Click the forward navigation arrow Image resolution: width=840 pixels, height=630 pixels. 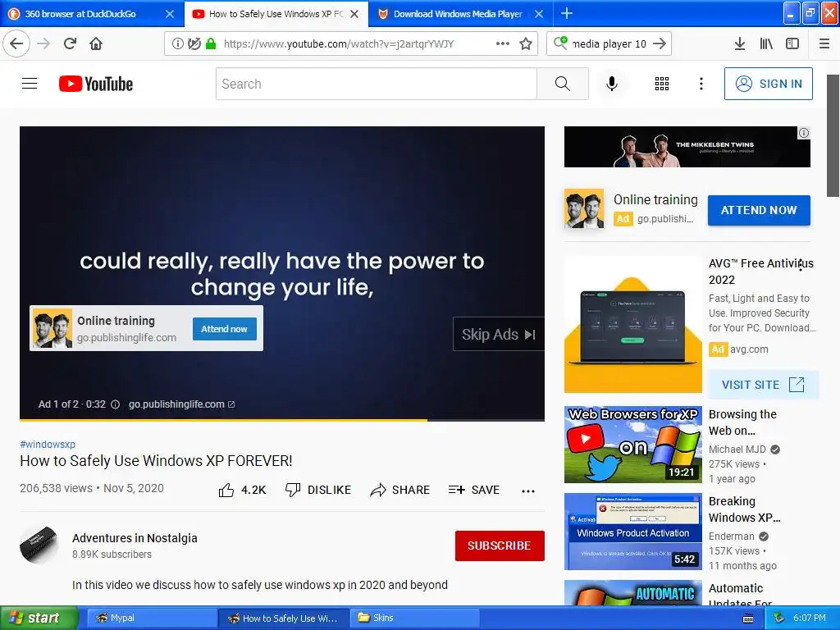[44, 43]
